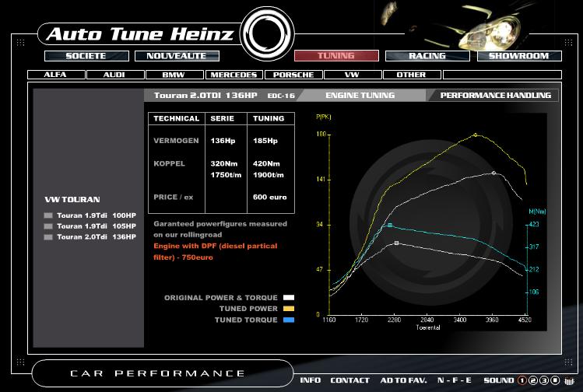Click the 185Hp tuning value
This screenshot has width=583, height=392.
point(265,141)
